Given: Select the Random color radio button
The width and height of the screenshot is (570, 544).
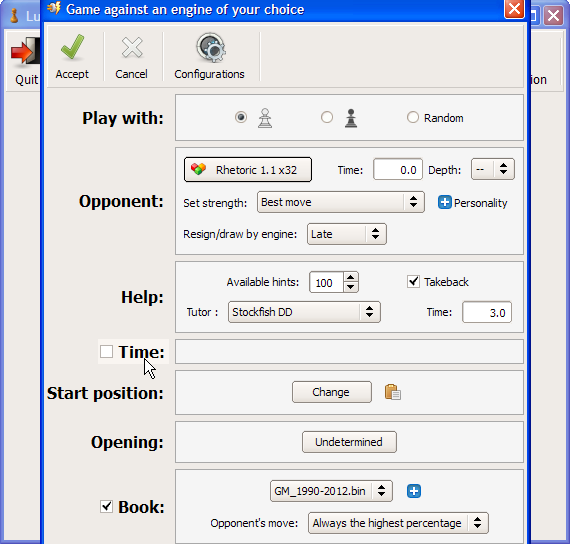Looking at the screenshot, I should pyautogui.click(x=413, y=117).
